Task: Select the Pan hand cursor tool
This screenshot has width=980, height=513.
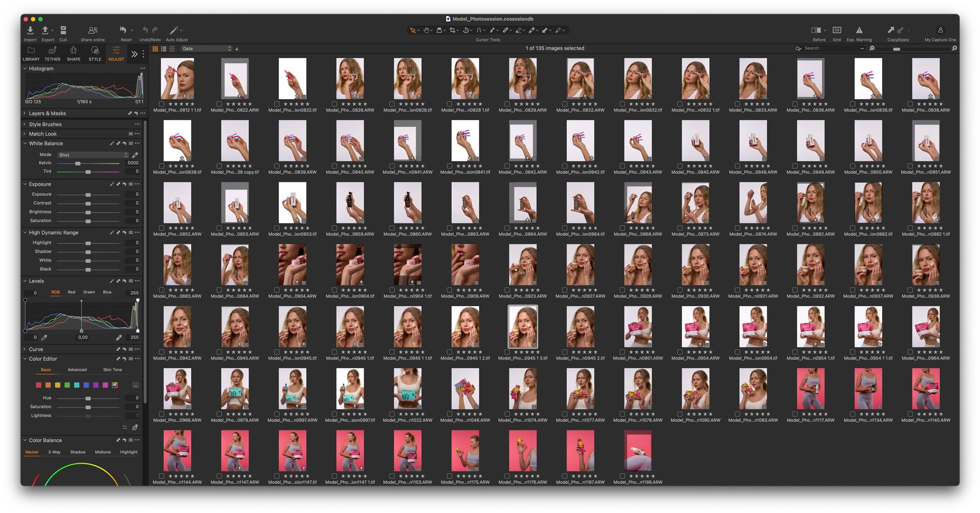Action: pos(426,30)
